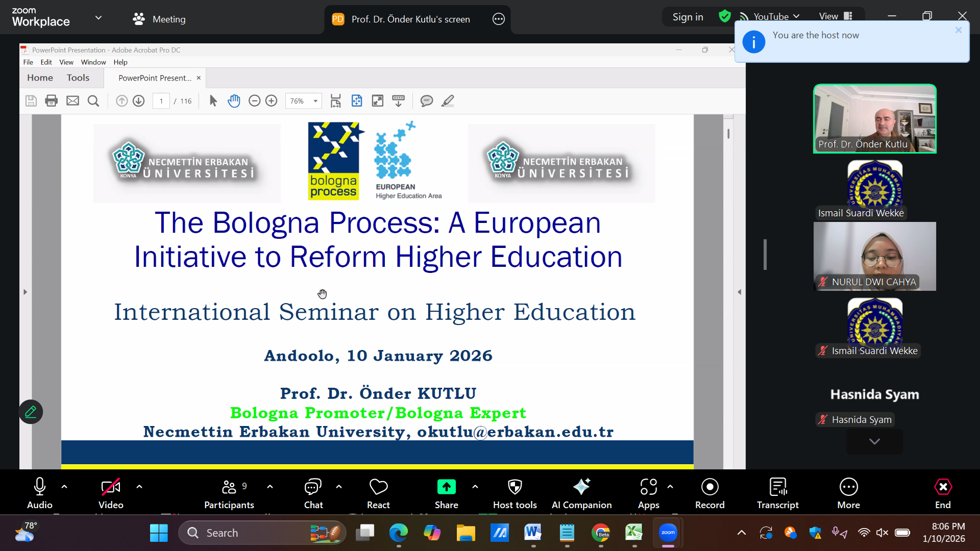Stop your video in Zoom
This screenshot has width=980, height=551.
(110, 491)
